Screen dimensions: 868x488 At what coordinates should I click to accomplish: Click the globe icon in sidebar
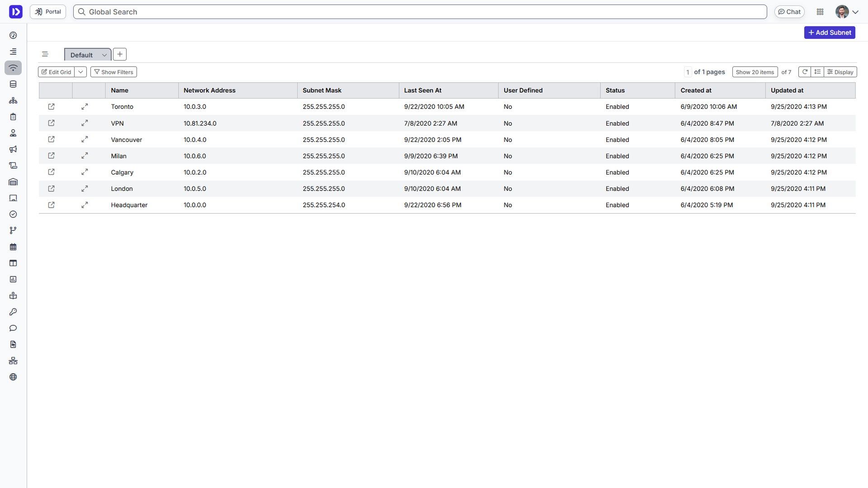tap(13, 377)
